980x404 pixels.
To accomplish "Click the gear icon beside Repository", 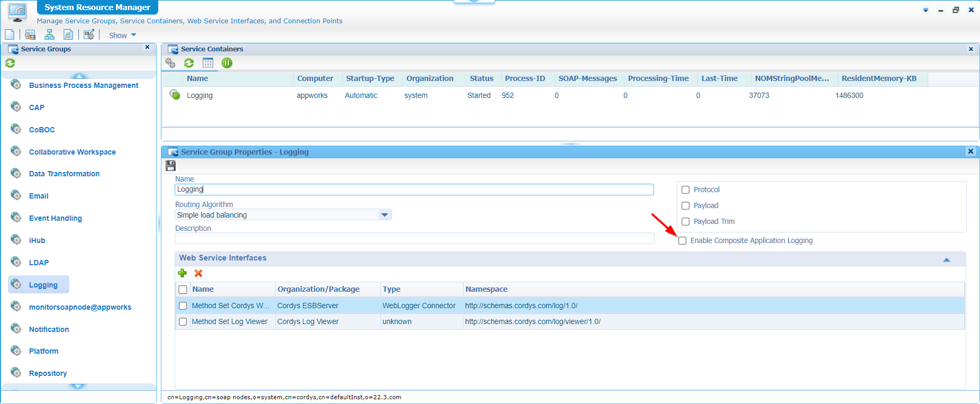I will pos(16,372).
